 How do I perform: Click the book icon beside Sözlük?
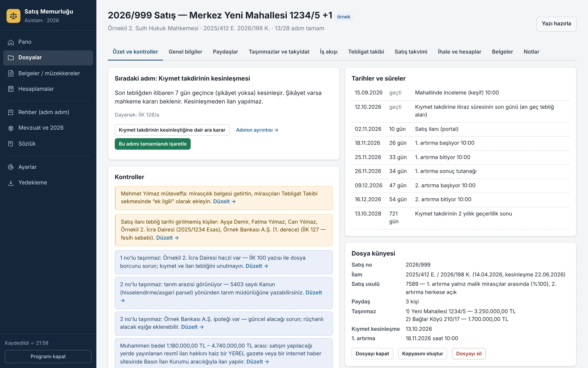pyautogui.click(x=11, y=144)
